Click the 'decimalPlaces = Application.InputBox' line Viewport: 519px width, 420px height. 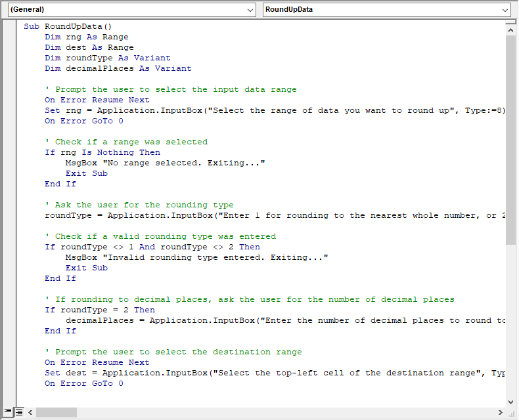(285, 321)
